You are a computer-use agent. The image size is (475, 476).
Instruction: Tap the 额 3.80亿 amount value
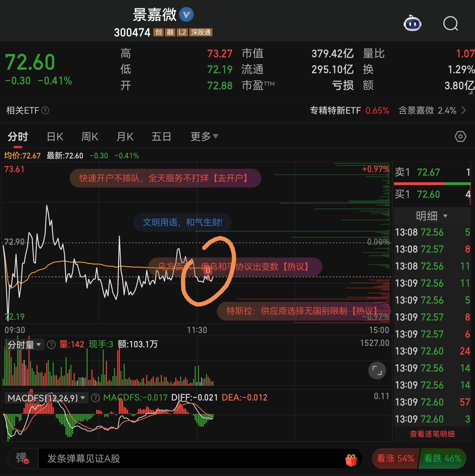(459, 86)
